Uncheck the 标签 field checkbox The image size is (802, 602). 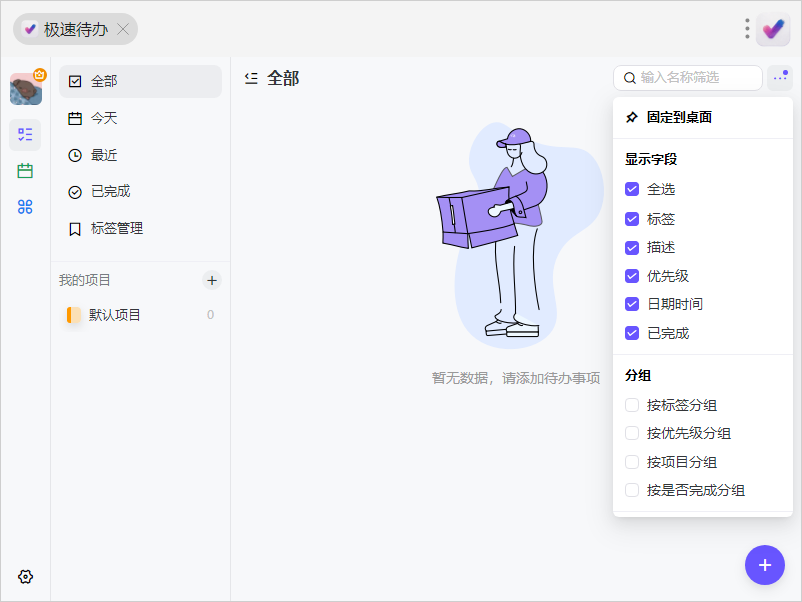(x=632, y=219)
